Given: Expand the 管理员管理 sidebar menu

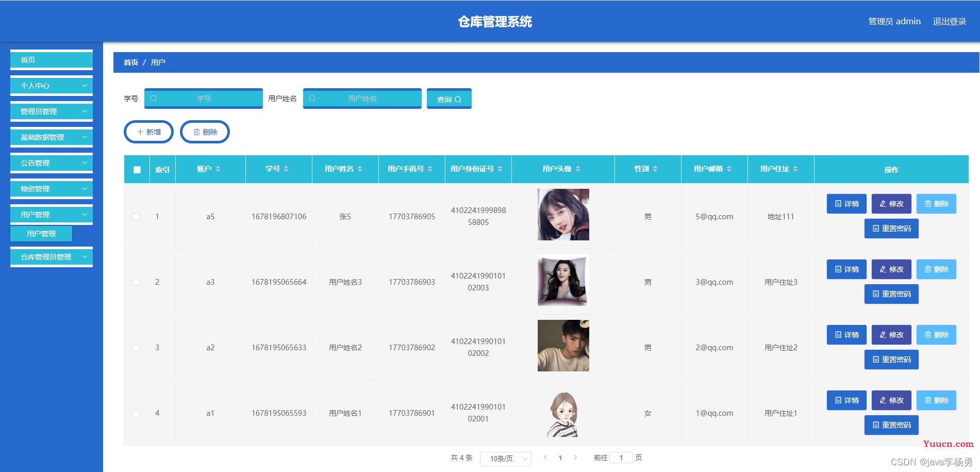Looking at the screenshot, I should click(x=52, y=111).
